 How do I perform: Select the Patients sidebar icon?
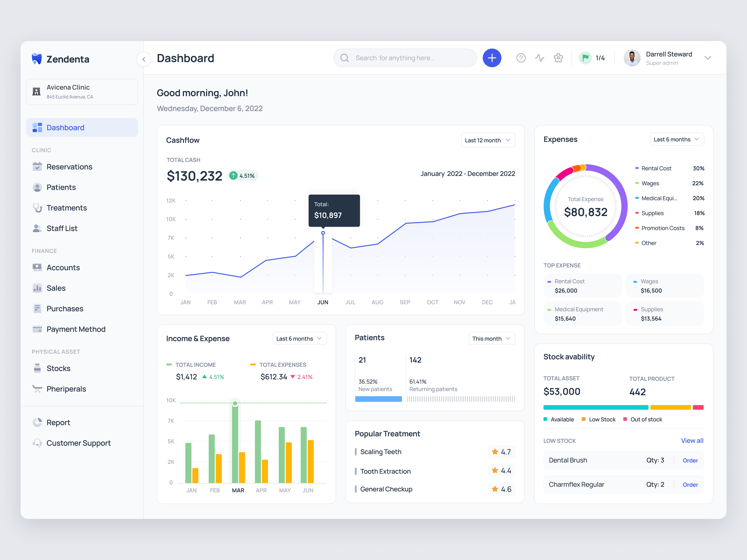(x=37, y=187)
